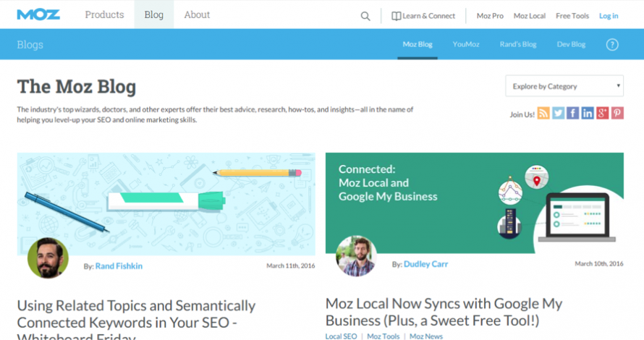Open the LinkedIn social icon
This screenshot has width=644, height=340.
588,113
